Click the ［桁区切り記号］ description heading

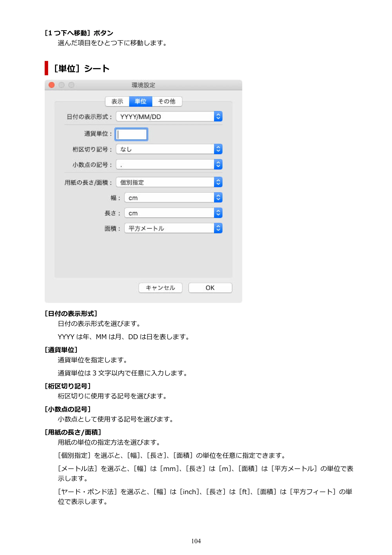(68, 386)
